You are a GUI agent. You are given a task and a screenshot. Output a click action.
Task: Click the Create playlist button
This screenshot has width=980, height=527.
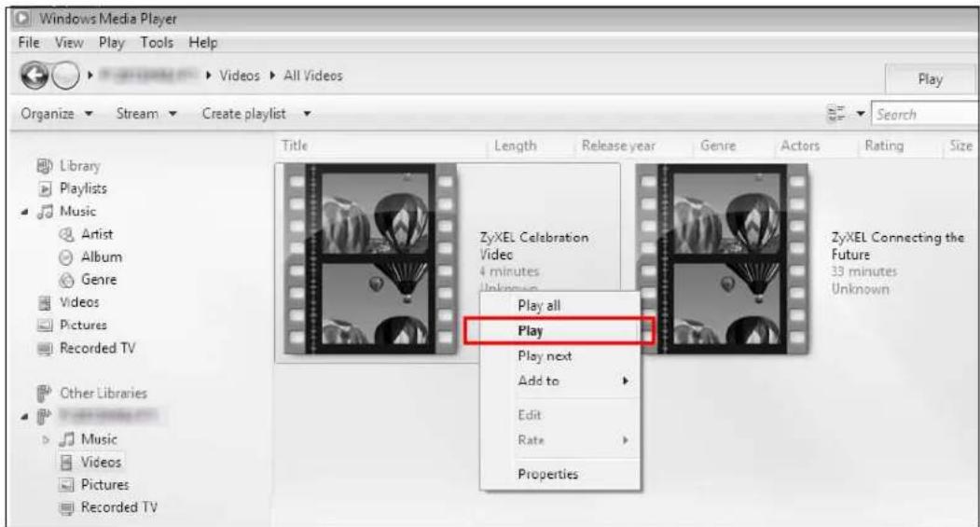point(243,114)
